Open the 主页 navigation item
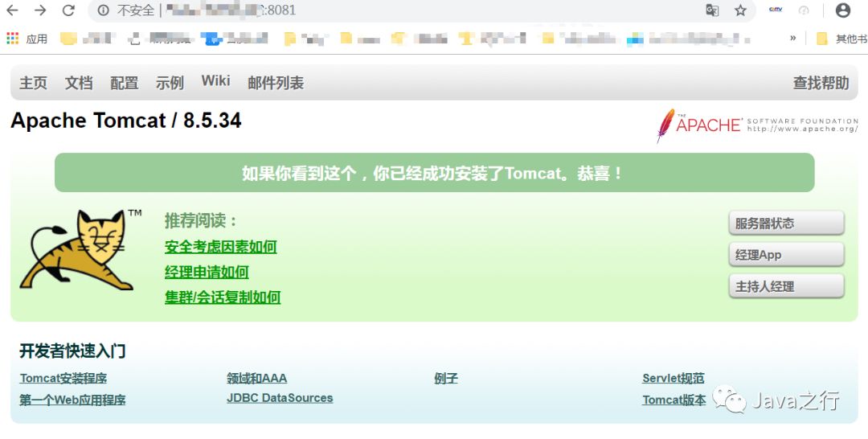This screenshot has height=439, width=868. click(33, 83)
